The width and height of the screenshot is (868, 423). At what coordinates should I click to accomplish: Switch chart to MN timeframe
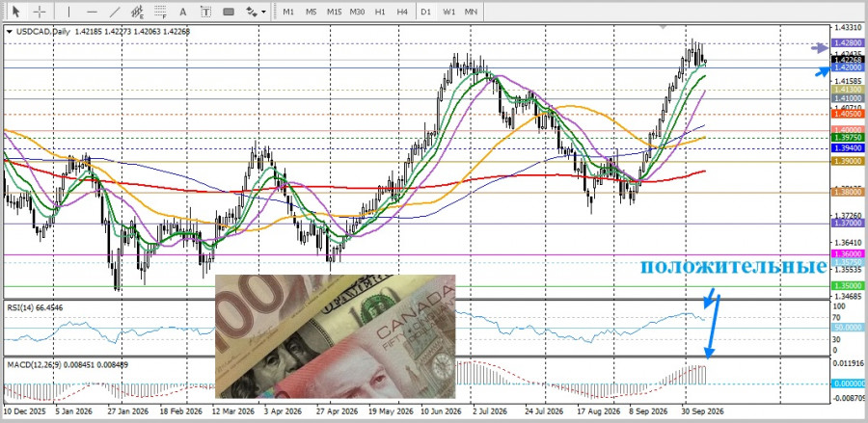(x=471, y=11)
